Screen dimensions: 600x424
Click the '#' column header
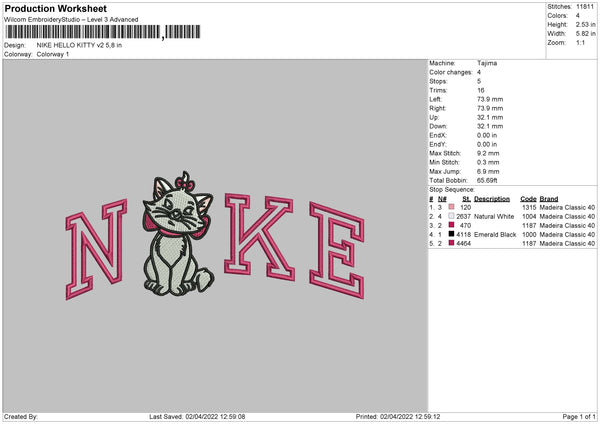(x=431, y=199)
